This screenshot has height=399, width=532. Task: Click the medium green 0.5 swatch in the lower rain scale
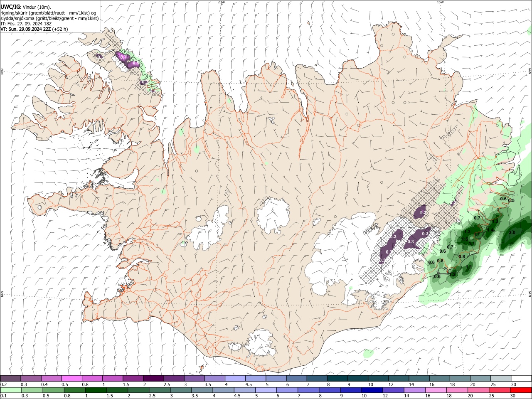pos(53,390)
